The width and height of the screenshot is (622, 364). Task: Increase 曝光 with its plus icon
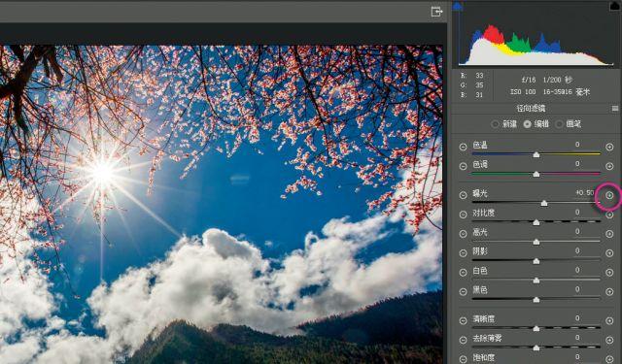609,195
